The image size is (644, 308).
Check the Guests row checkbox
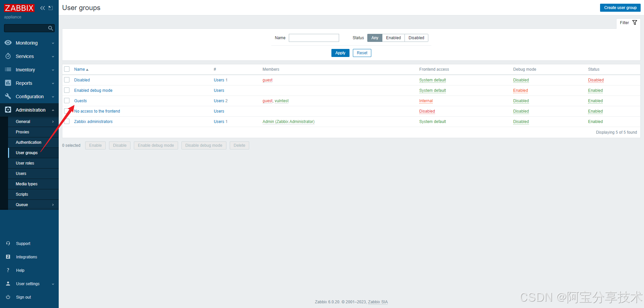tap(67, 101)
